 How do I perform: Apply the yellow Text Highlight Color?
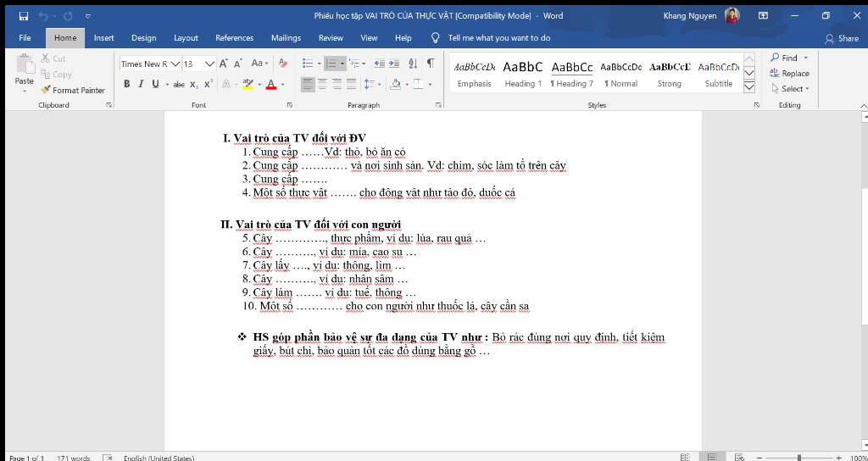click(248, 84)
